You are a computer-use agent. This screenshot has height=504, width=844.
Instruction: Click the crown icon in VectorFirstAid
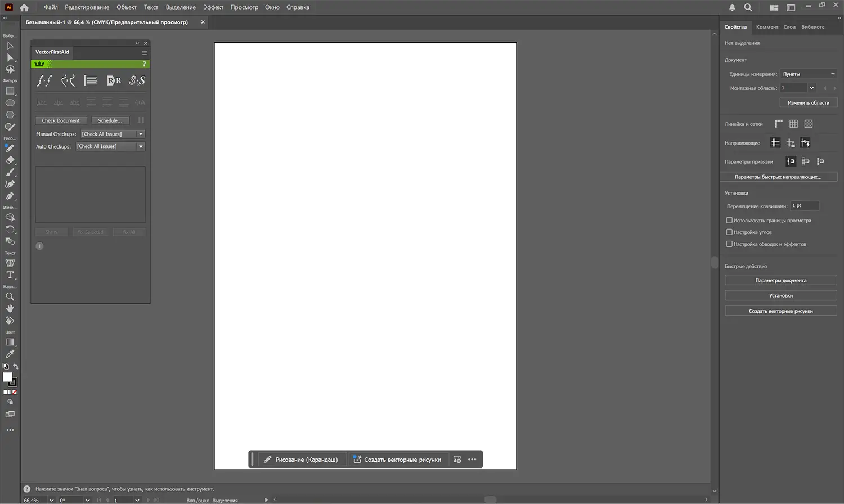coord(39,64)
